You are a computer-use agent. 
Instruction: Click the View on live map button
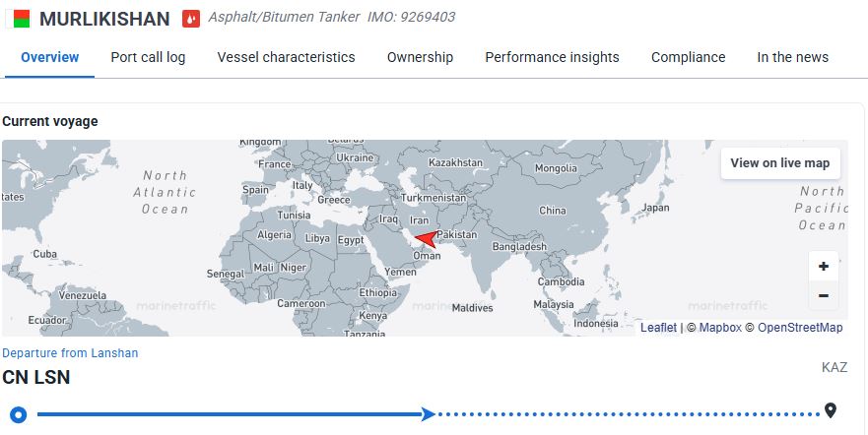click(x=779, y=163)
